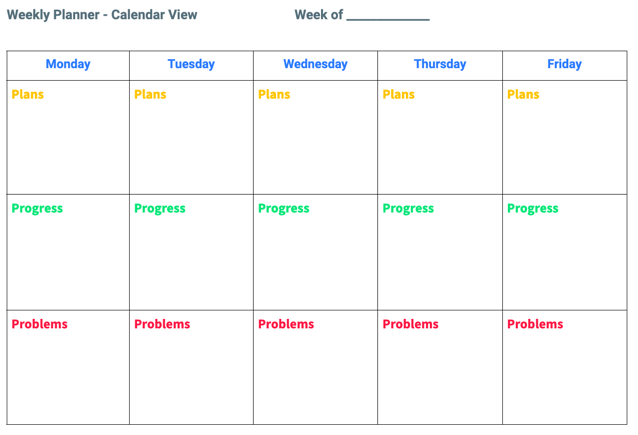This screenshot has width=638, height=435.
Task: Select Wednesday's Progress cell
Action: point(315,252)
